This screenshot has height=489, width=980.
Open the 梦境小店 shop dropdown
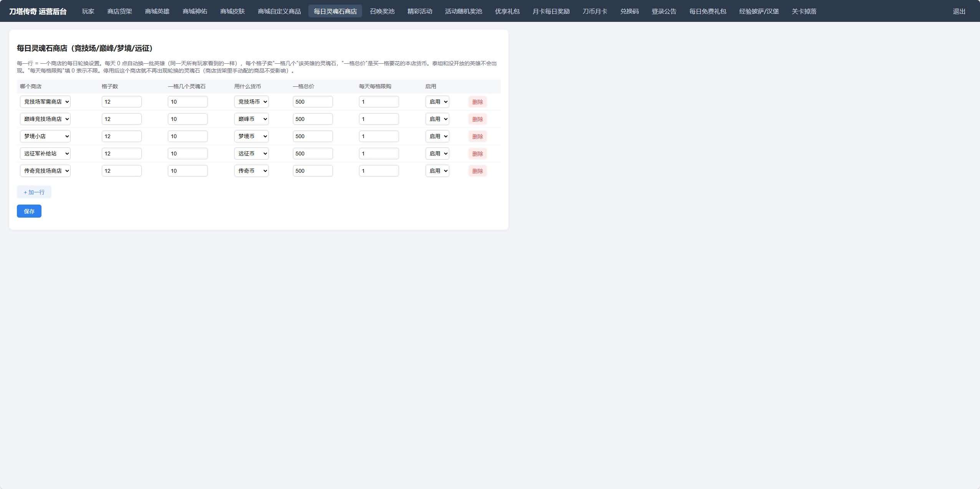(45, 136)
